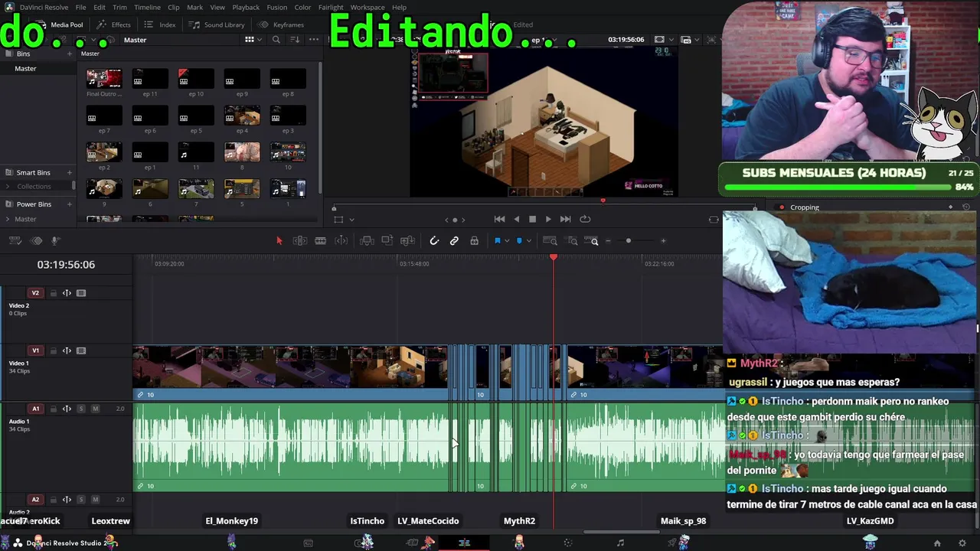Open the Playback menu
This screenshot has width=980, height=551.
(x=246, y=8)
